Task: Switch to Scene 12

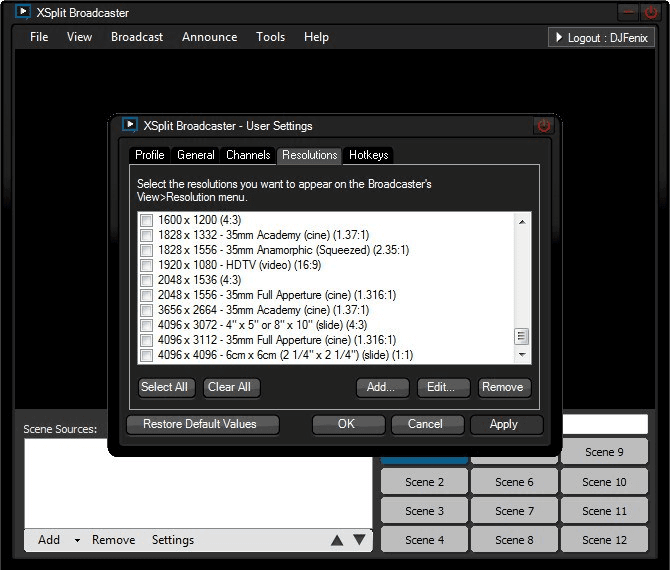Action: click(604, 540)
